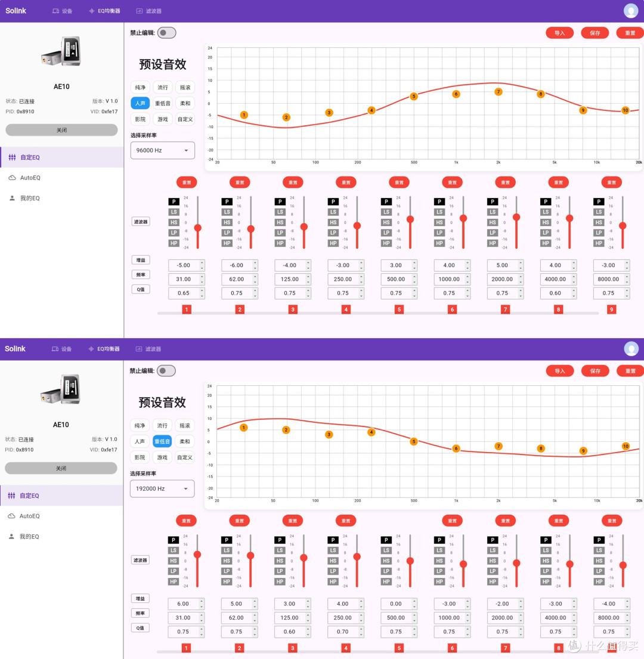Click 保存 save button in upper screen
The height and width of the screenshot is (659, 644).
coord(595,33)
